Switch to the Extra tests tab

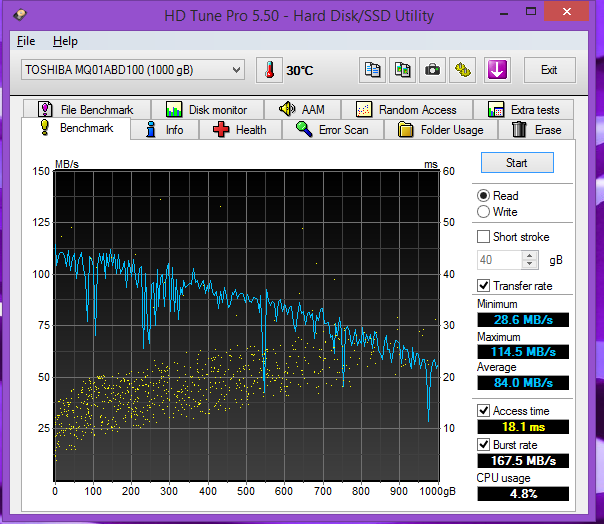coord(523,109)
